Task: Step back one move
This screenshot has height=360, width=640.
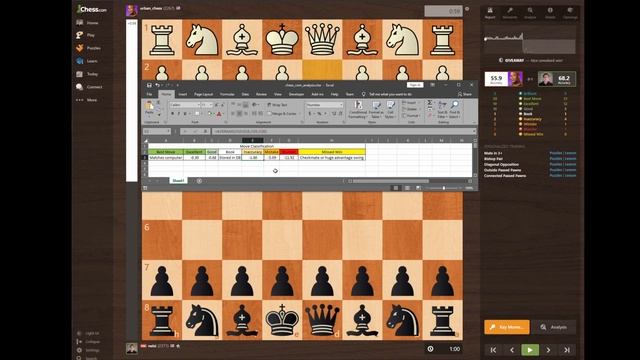Action: (512, 350)
